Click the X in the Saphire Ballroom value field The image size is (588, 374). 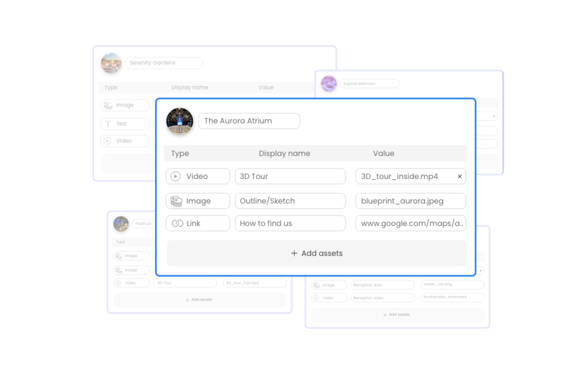pos(494,116)
